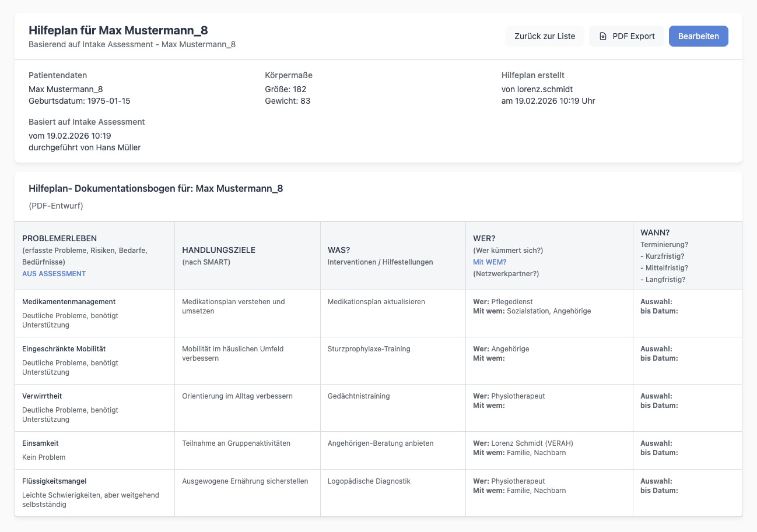Click the PDF document icon in PDF Export button
757x532 pixels.
tap(602, 36)
